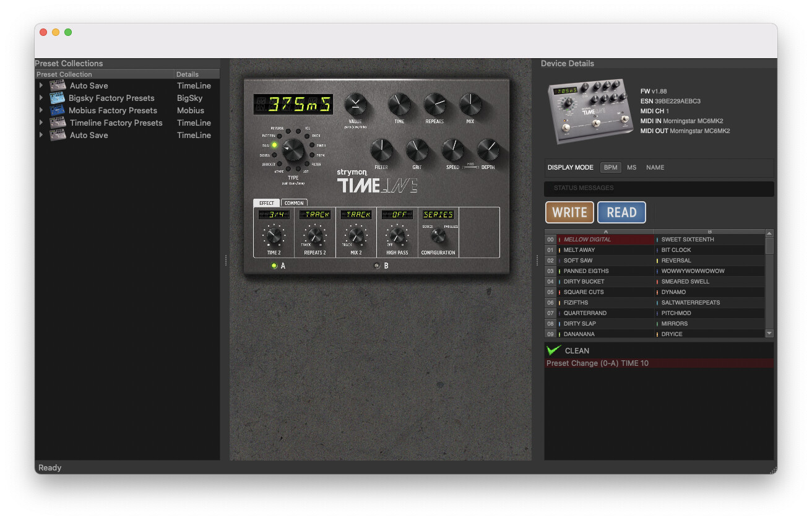The height and width of the screenshot is (520, 812).
Task: Select the DUAL delay type LED
Action: coord(274,145)
